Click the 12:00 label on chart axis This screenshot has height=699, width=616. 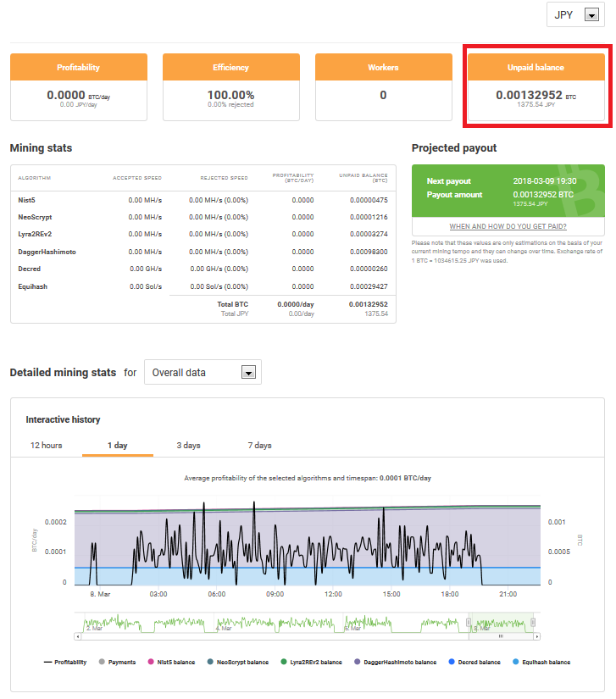tap(333, 594)
